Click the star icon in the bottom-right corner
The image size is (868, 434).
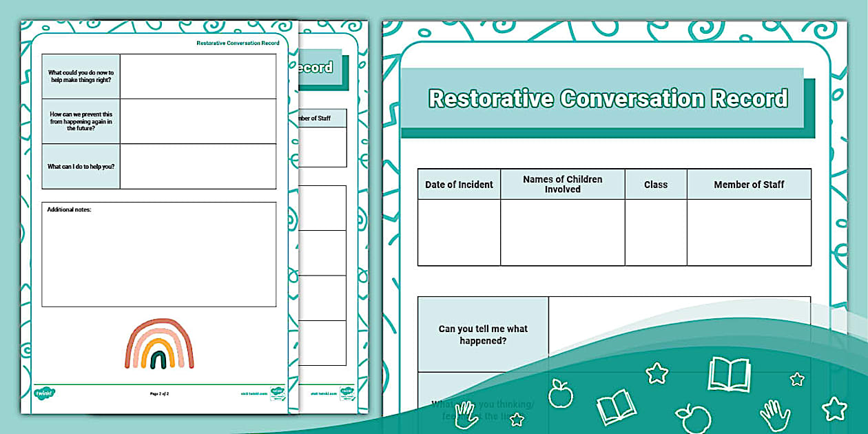[834, 409]
